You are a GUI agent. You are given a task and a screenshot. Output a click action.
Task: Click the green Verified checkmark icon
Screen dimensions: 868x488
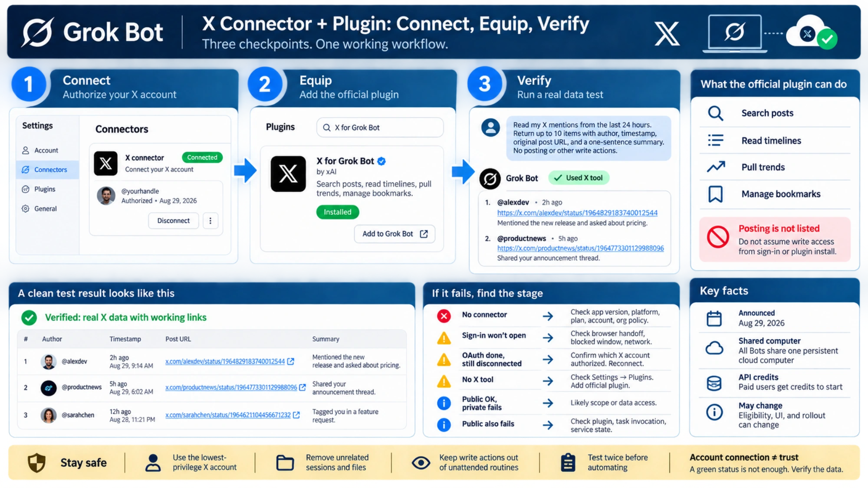click(29, 318)
